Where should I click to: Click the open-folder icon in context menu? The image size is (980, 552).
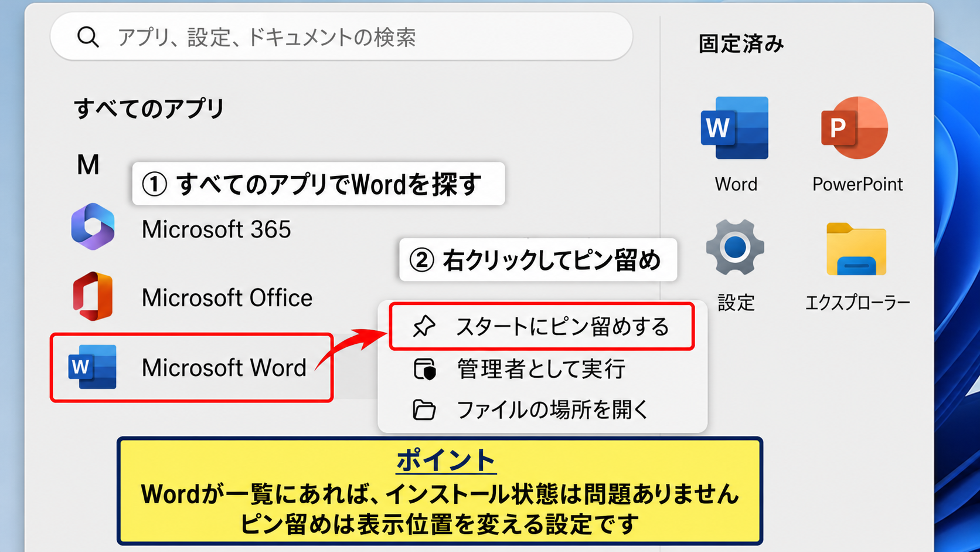tap(424, 409)
